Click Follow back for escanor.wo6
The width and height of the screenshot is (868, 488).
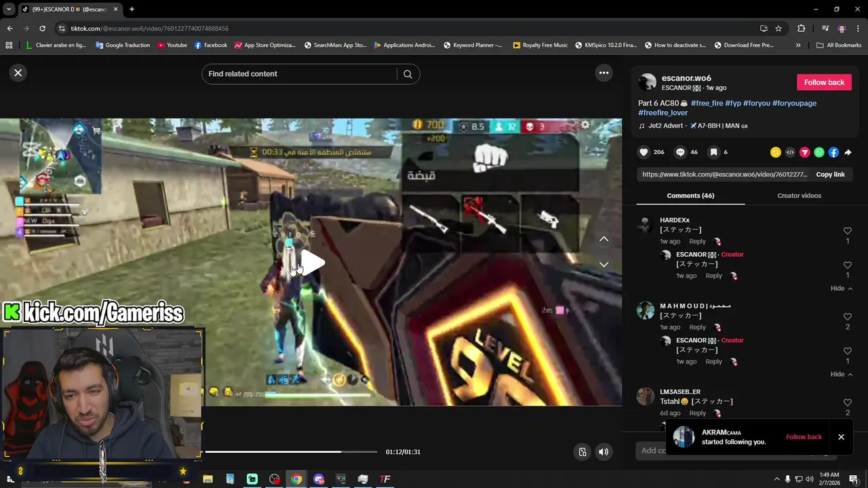point(824,82)
